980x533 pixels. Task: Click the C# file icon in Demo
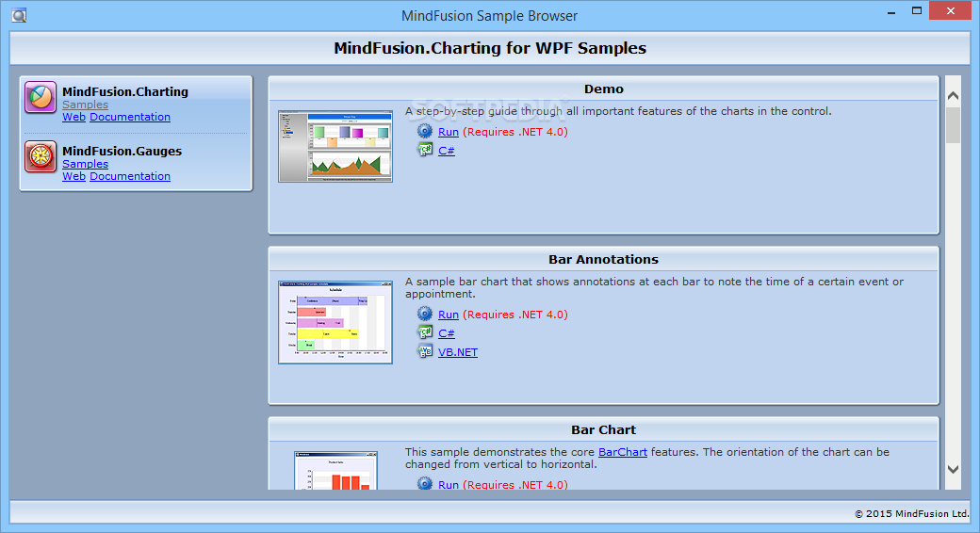click(x=425, y=150)
